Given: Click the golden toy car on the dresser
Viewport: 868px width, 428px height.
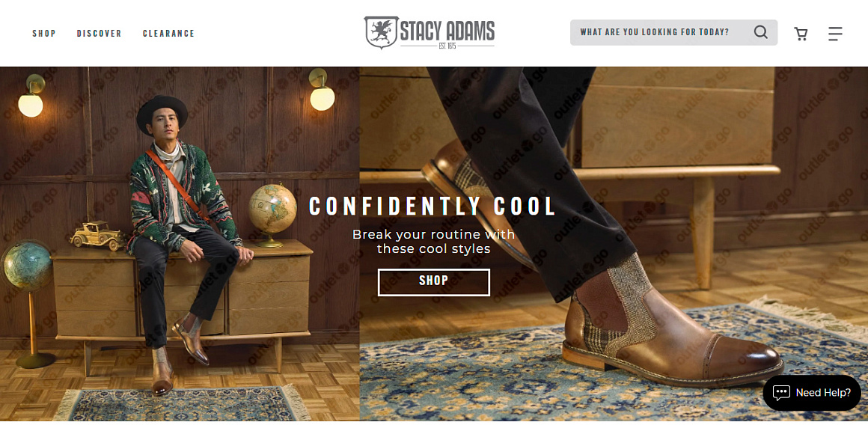Looking at the screenshot, I should coord(97,234).
